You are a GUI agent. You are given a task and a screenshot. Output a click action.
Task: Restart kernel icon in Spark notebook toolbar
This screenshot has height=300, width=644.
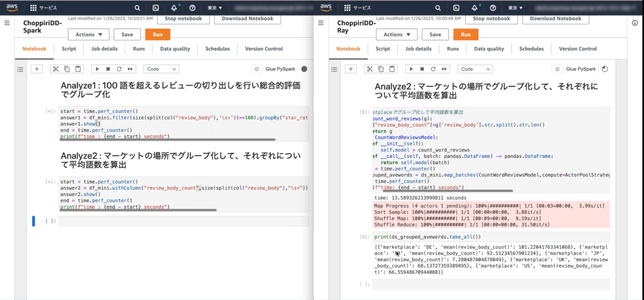(x=119, y=69)
